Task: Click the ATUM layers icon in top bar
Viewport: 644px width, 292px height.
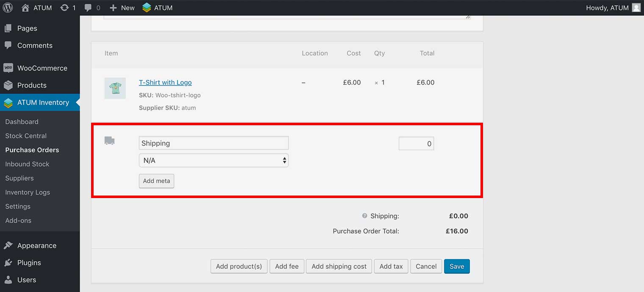Action: pos(147,8)
